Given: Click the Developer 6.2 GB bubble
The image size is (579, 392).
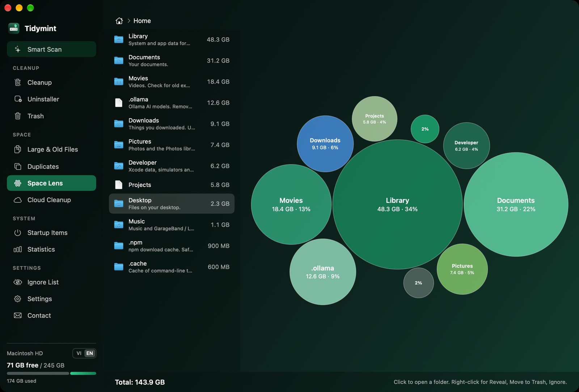Looking at the screenshot, I should click(x=466, y=145).
